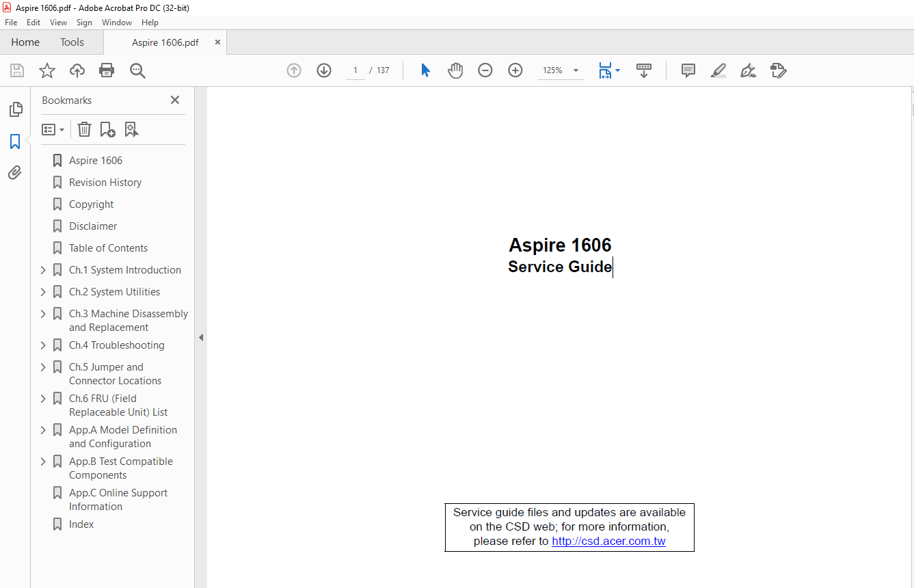Open the View menu
The height and width of the screenshot is (588, 914).
click(58, 23)
